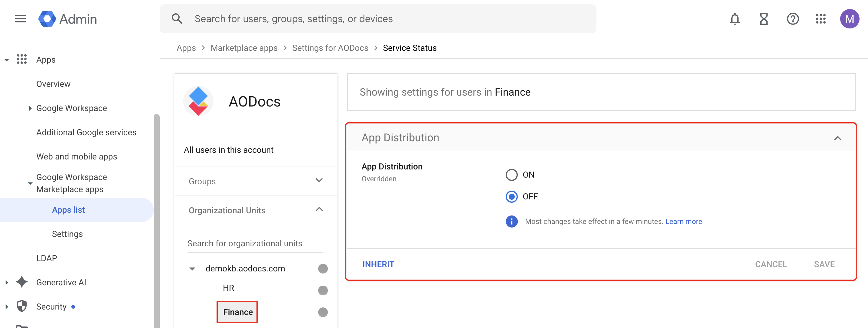The height and width of the screenshot is (328, 868).
Task: Click the Security shield icon
Action: click(21, 306)
